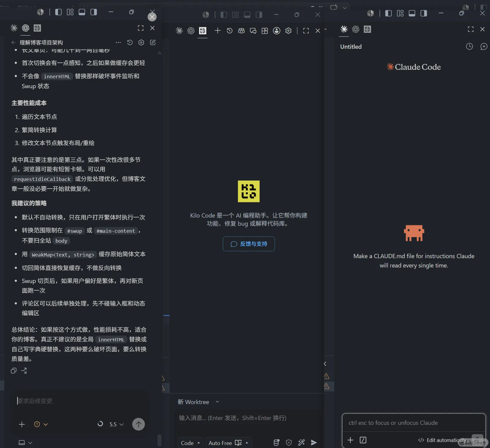Open the Kilo Code agent manager icon
Viewport: 490px width, 448px height.
pos(241,30)
